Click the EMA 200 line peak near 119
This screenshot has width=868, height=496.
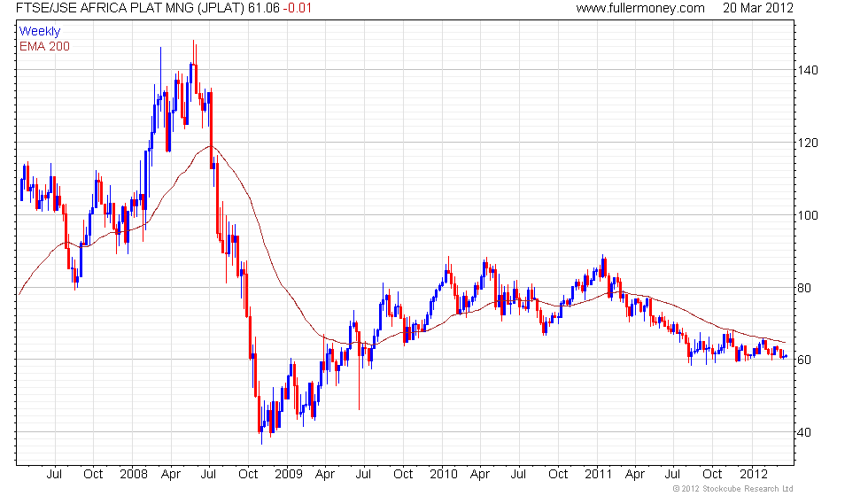pyautogui.click(x=209, y=146)
